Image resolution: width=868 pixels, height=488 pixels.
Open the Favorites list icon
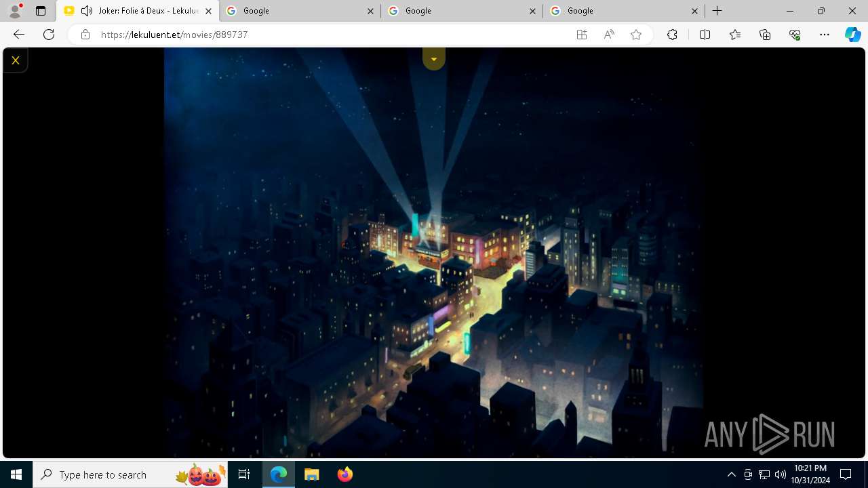click(735, 35)
